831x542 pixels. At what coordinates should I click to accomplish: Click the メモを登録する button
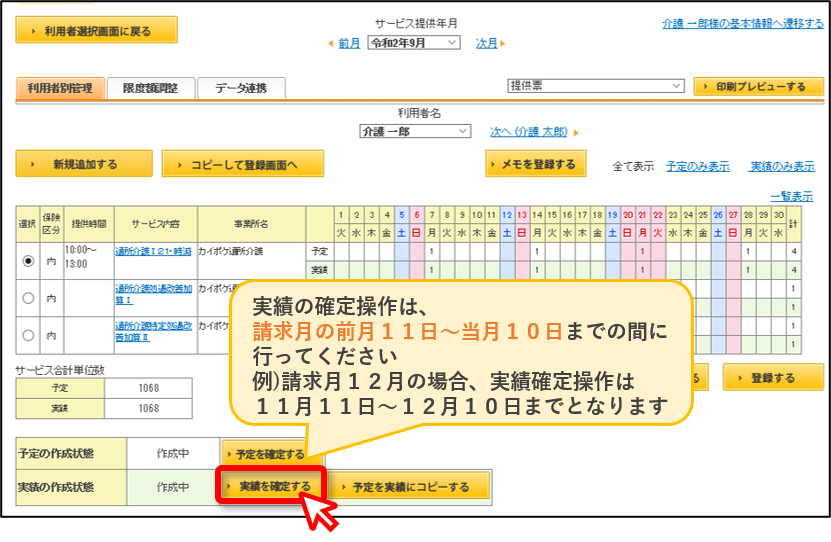(535, 164)
